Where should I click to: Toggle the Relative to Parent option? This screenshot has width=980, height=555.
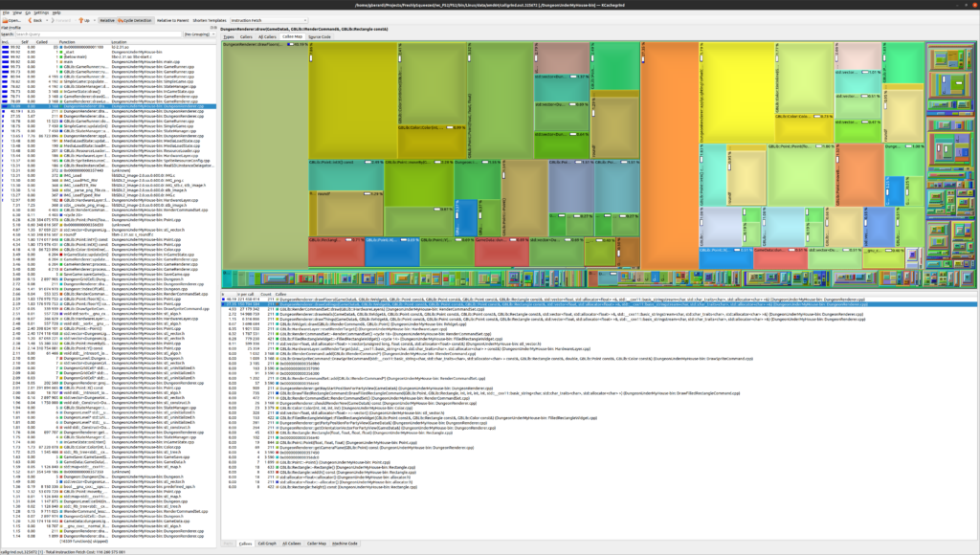[x=172, y=19]
